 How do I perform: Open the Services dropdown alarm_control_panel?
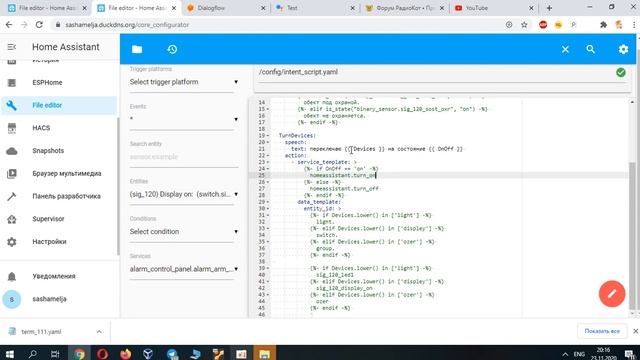pos(184,269)
